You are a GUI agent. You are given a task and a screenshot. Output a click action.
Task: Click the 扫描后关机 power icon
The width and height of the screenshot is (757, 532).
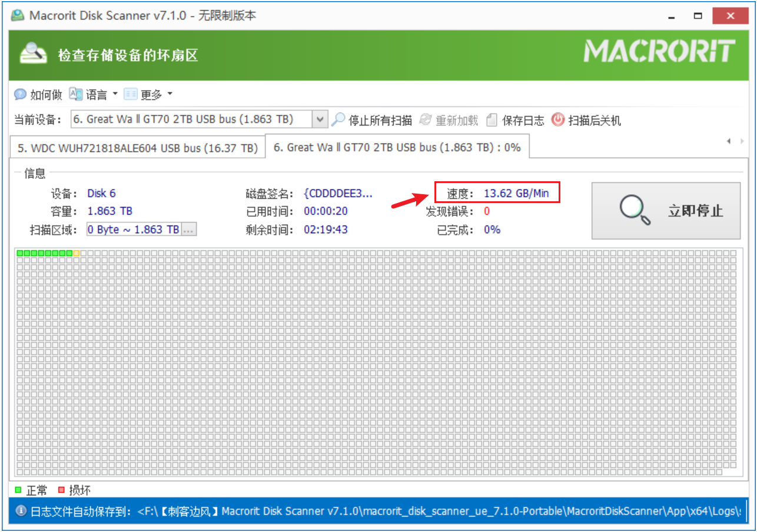(x=557, y=120)
